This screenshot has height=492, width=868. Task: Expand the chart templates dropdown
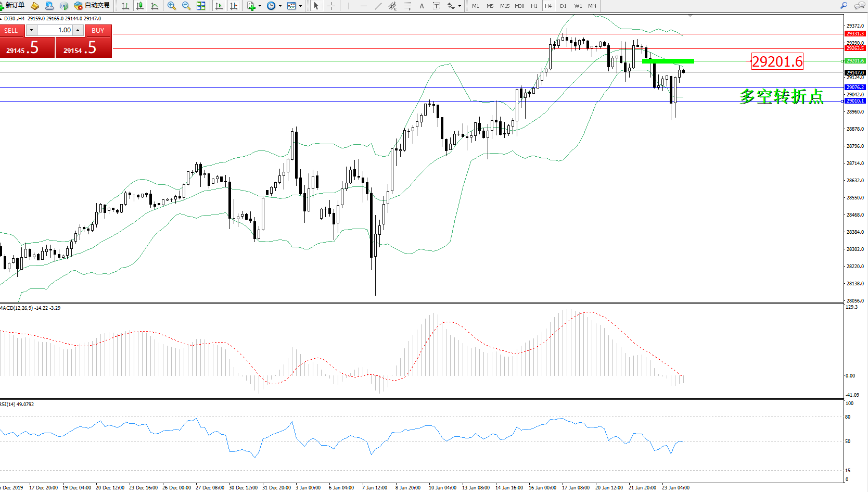pos(300,6)
